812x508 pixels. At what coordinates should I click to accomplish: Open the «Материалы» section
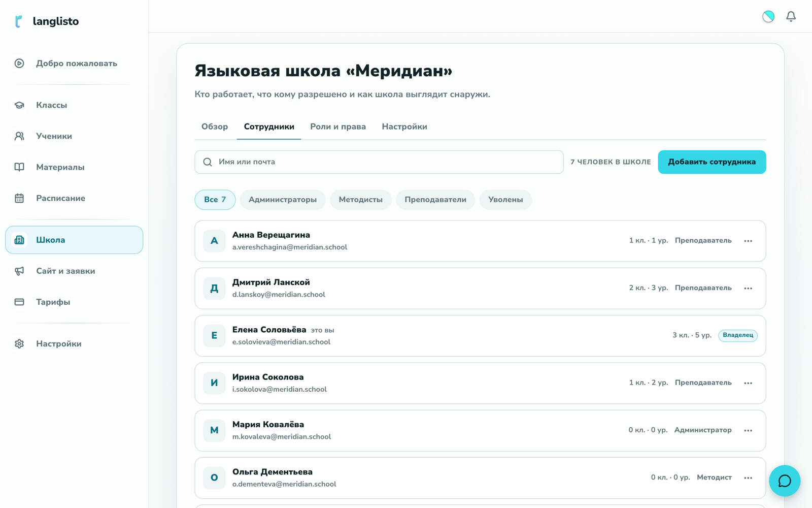[x=74, y=167]
